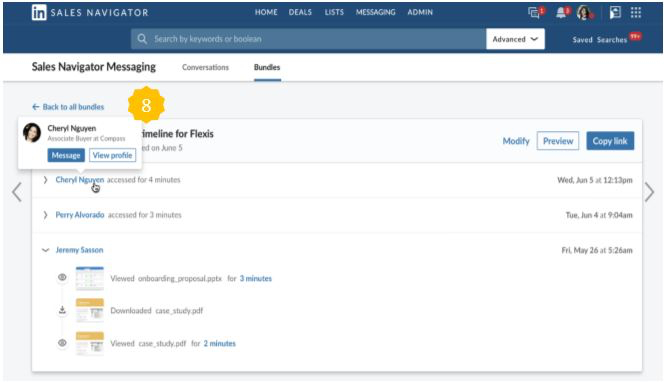Click the 'Fri, May 26 at 5:26am' timestamp
664x382 pixels.
[x=597, y=250]
